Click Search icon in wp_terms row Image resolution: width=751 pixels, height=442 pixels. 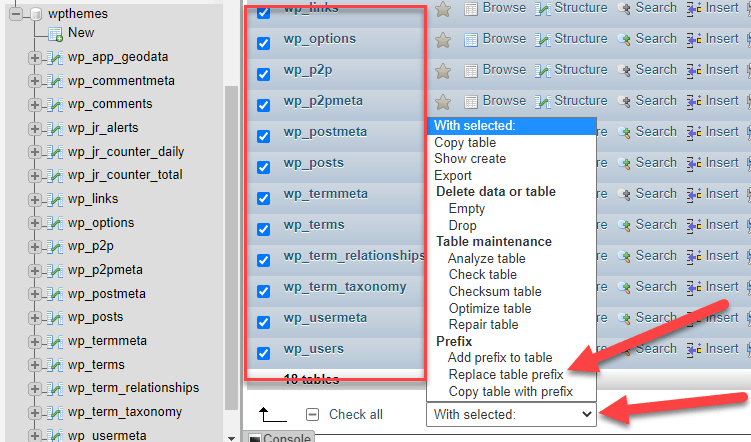624,226
